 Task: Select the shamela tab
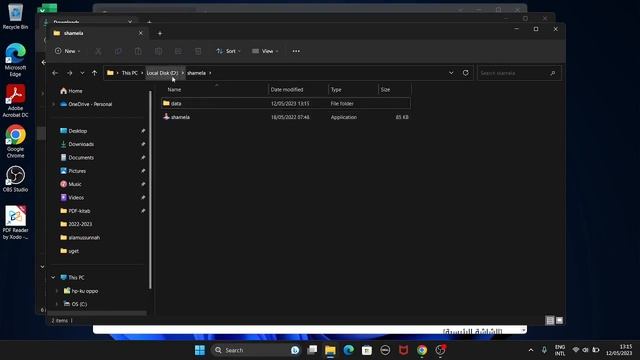point(98,33)
